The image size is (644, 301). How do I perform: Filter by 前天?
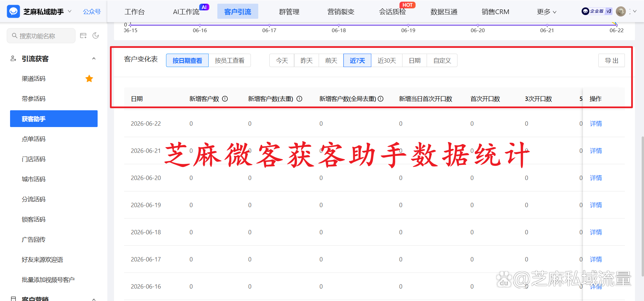pyautogui.click(x=331, y=60)
